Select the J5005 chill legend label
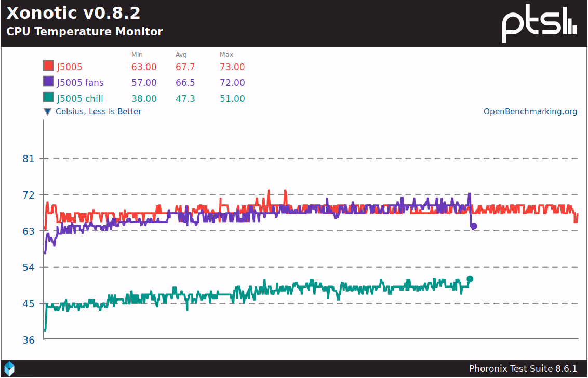Screen dimensions: 588x378 coord(80,99)
